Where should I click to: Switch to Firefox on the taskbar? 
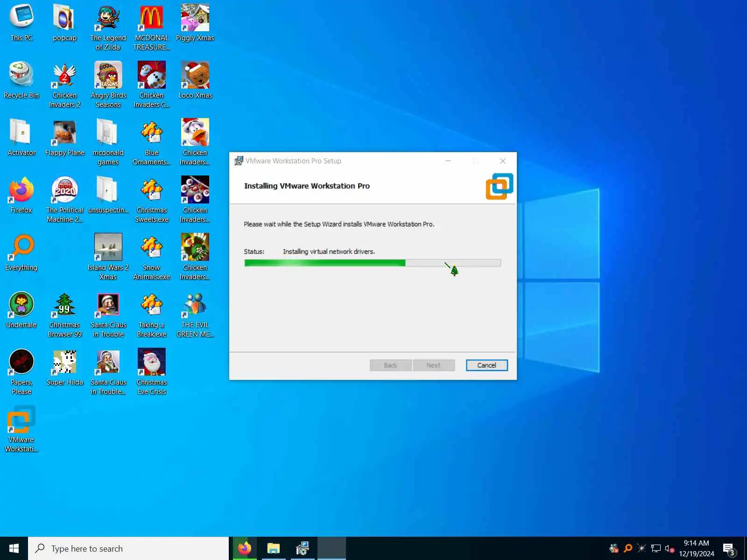245,548
